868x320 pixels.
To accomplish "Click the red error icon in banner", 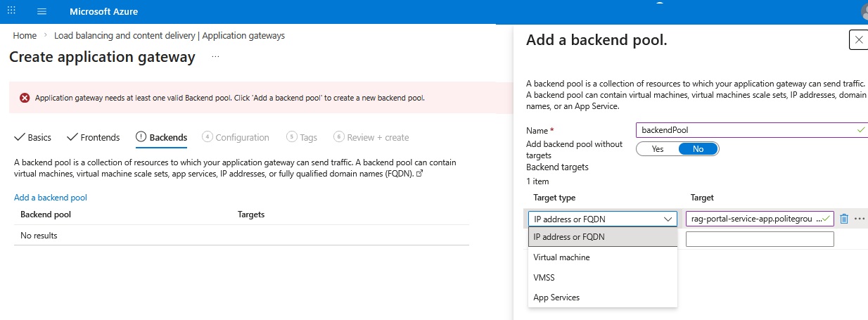I will point(25,98).
